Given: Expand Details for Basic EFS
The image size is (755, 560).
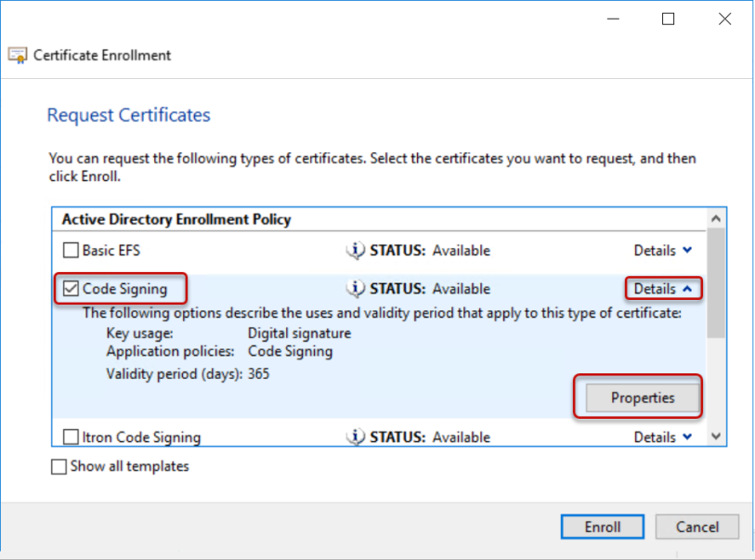Looking at the screenshot, I should pyautogui.click(x=663, y=250).
